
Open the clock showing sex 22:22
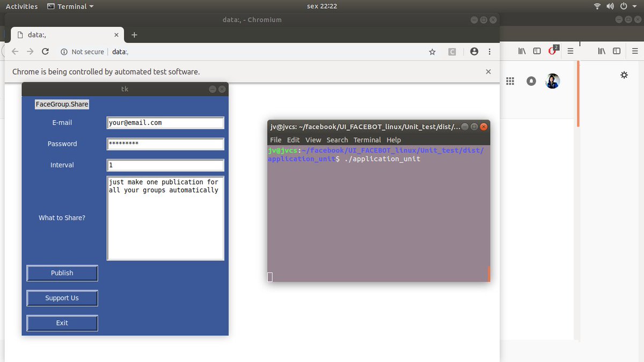point(321,6)
